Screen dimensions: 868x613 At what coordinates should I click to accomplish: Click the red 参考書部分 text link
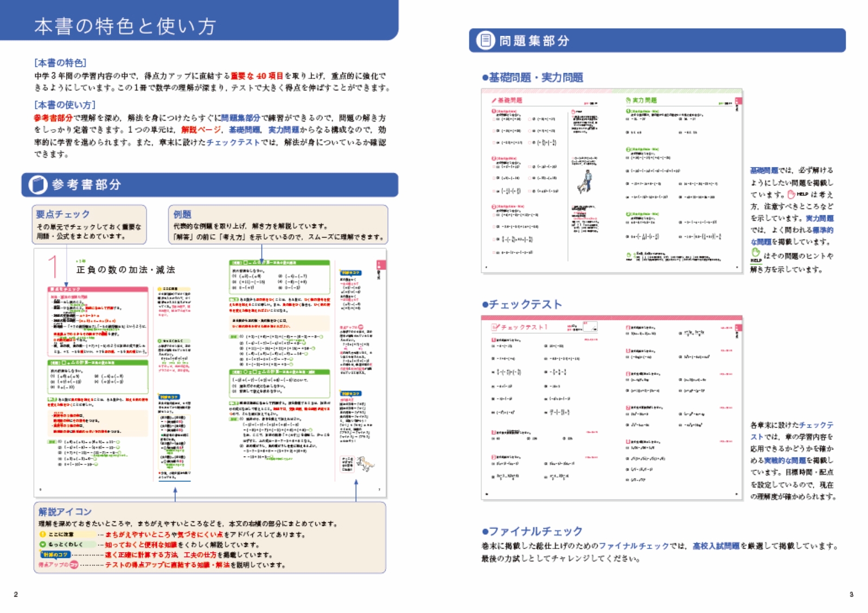coord(53,118)
